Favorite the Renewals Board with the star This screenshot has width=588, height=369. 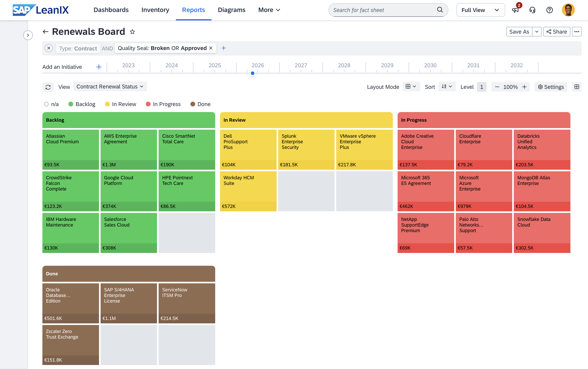pyautogui.click(x=132, y=32)
